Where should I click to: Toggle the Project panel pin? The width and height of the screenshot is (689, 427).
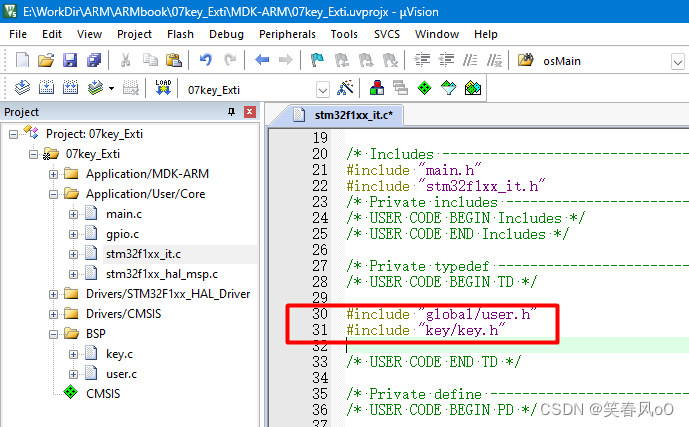pos(232,112)
